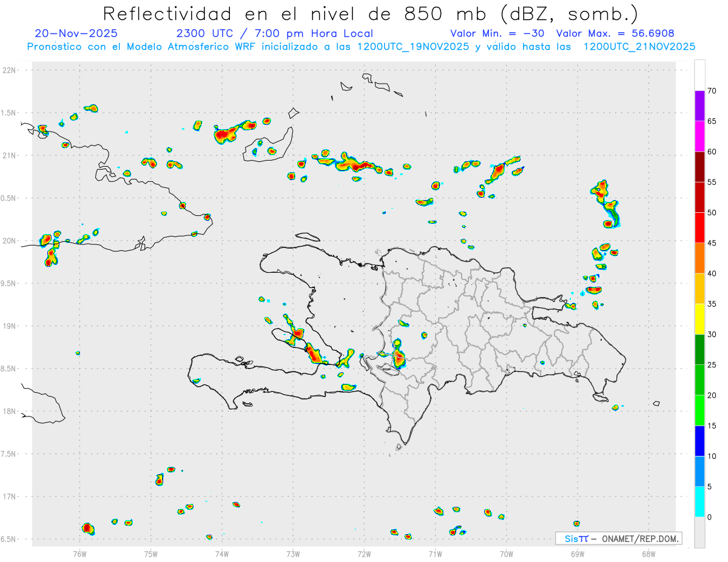Image resolution: width=728 pixels, height=562 pixels.
Task: Click the yellow 30-35 dBZ color band
Action: pyautogui.click(x=699, y=319)
